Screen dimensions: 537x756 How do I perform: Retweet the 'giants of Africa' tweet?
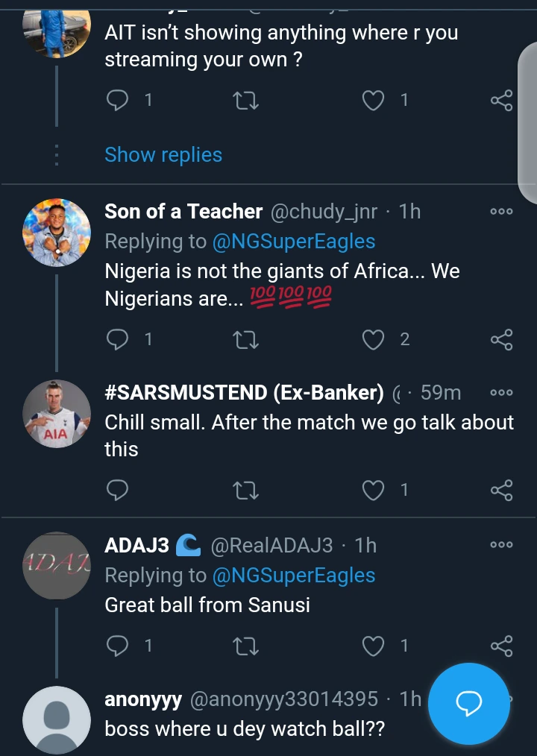(x=245, y=340)
